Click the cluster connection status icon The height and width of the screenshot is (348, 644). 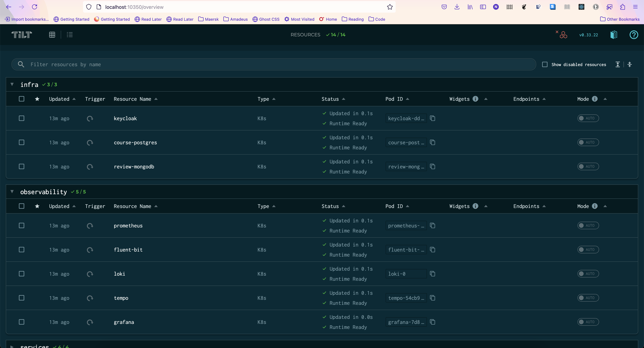562,35
